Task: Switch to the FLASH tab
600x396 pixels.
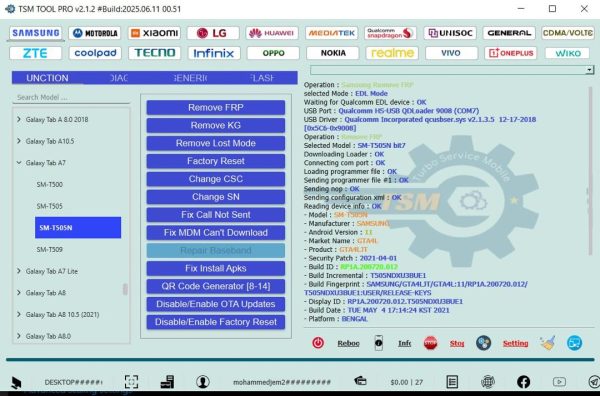Action: 262,78
